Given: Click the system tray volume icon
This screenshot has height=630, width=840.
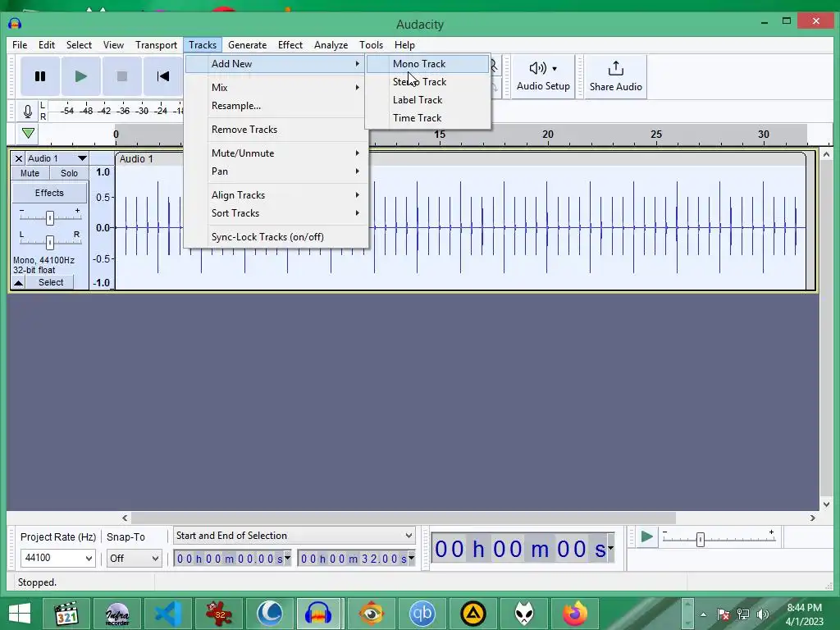Looking at the screenshot, I should (x=763, y=614).
